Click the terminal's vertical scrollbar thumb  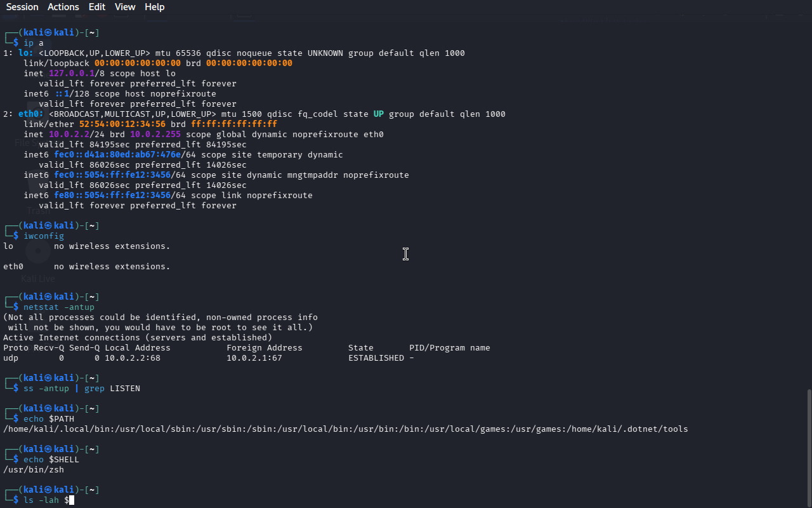click(x=808, y=447)
